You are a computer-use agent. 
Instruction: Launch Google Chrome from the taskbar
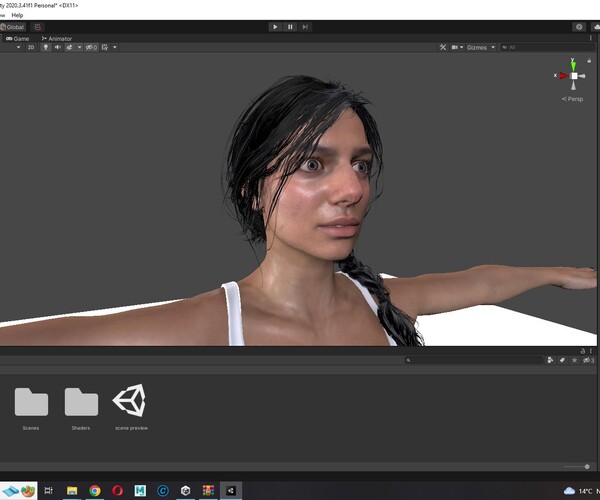(x=95, y=490)
